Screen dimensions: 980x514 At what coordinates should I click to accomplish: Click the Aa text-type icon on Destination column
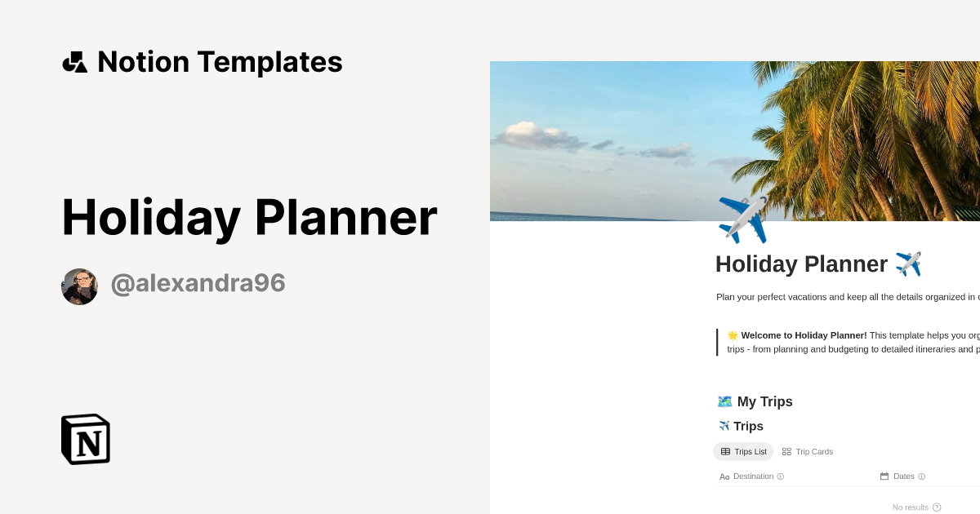click(x=724, y=476)
